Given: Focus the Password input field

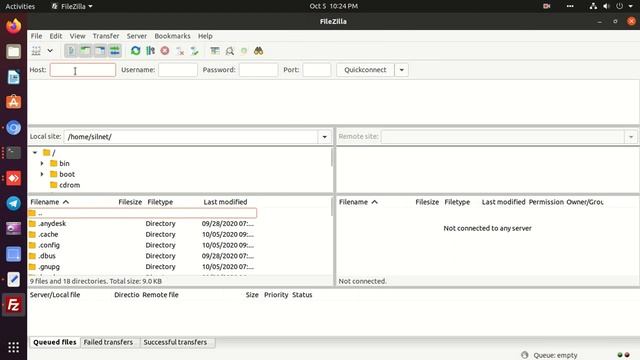Looking at the screenshot, I should click(258, 70).
